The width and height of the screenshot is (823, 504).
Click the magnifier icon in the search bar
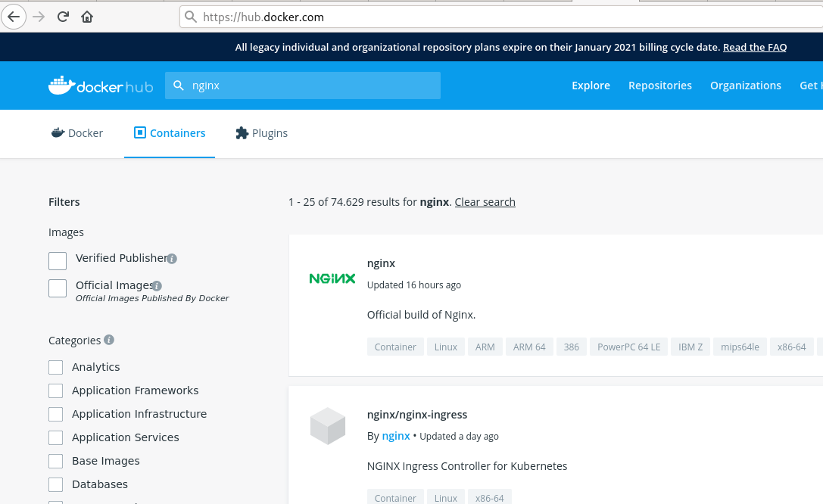click(x=179, y=86)
